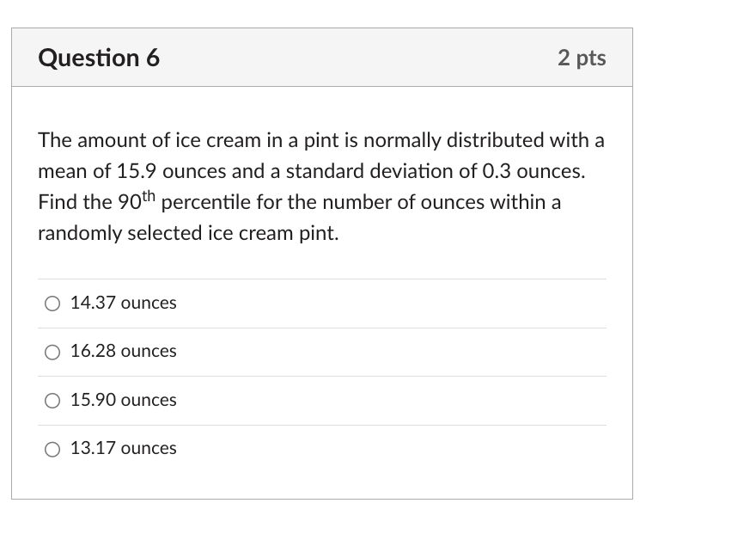Click the 2 pts points indicator
Viewport: 756px width, 540px height.
click(582, 58)
